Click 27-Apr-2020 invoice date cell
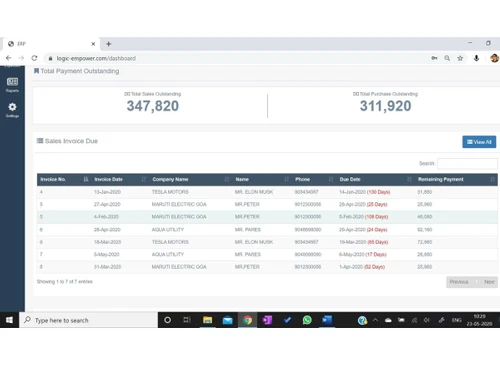This screenshot has width=500, height=375. pyautogui.click(x=107, y=204)
